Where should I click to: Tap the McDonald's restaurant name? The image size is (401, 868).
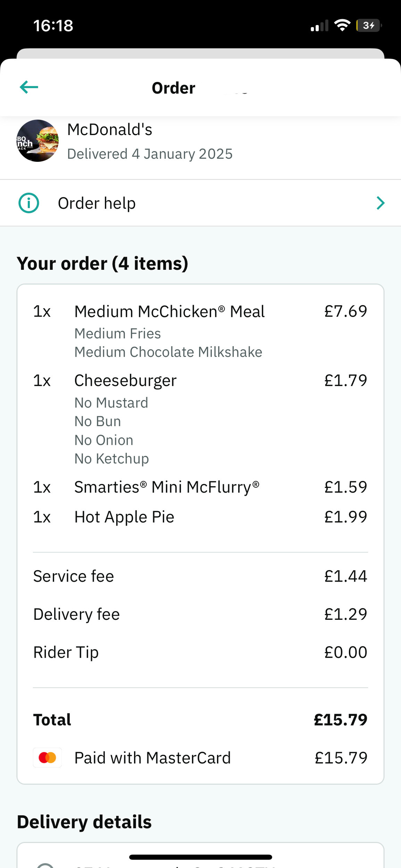click(110, 130)
